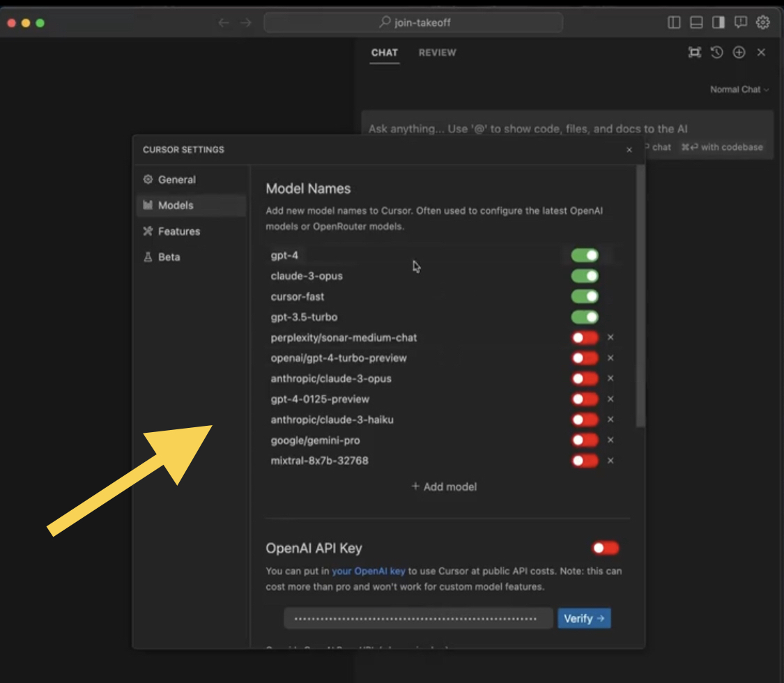Enable the OpenAI API Key toggle
Image resolution: width=784 pixels, height=683 pixels.
(605, 548)
